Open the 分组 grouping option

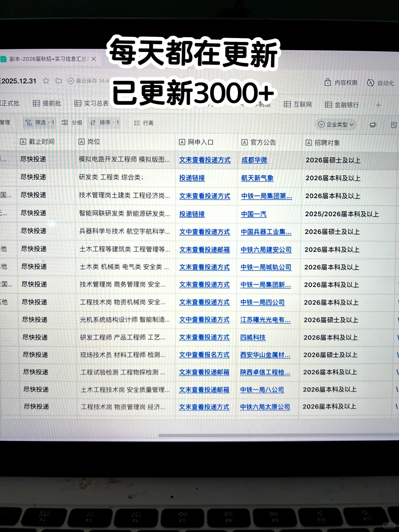tap(72, 123)
